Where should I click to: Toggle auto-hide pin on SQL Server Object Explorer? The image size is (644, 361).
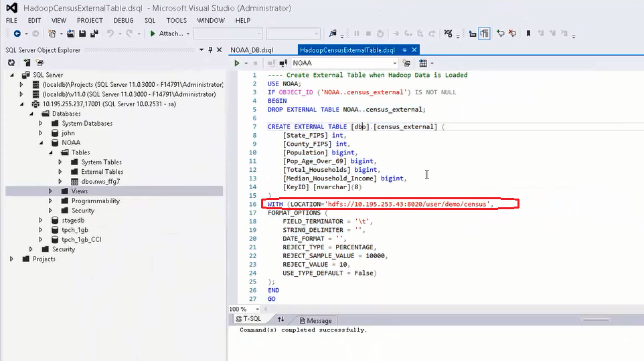[x=210, y=50]
